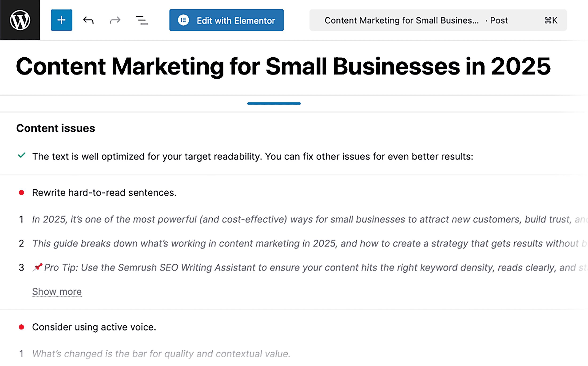Click the undo arrow
The image size is (588, 366).
pos(88,20)
